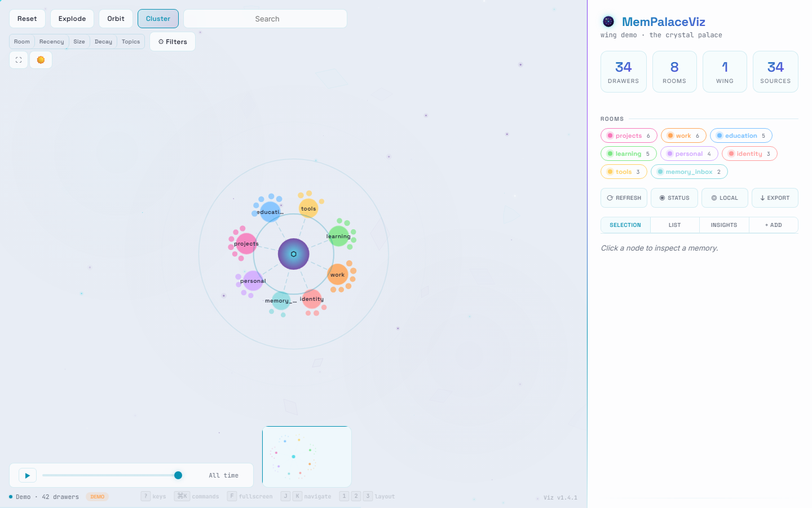Screen dimensions: 812x508
Task: Select the identity node in the graph
Action: [x=312, y=299]
